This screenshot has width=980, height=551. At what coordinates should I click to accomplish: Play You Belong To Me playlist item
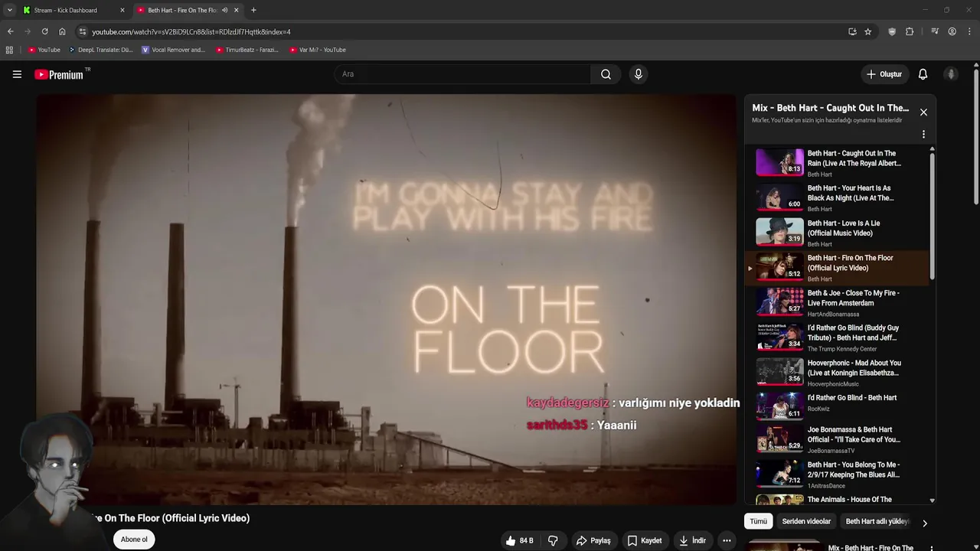click(837, 474)
